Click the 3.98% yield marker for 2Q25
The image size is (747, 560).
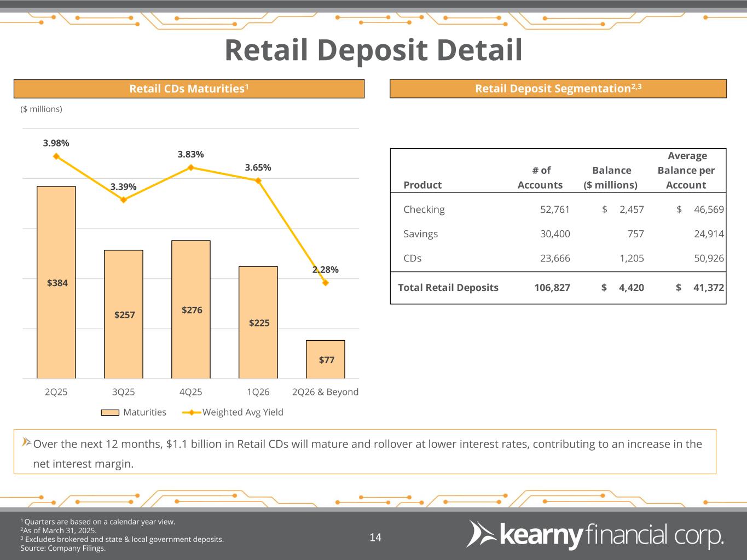pos(56,156)
